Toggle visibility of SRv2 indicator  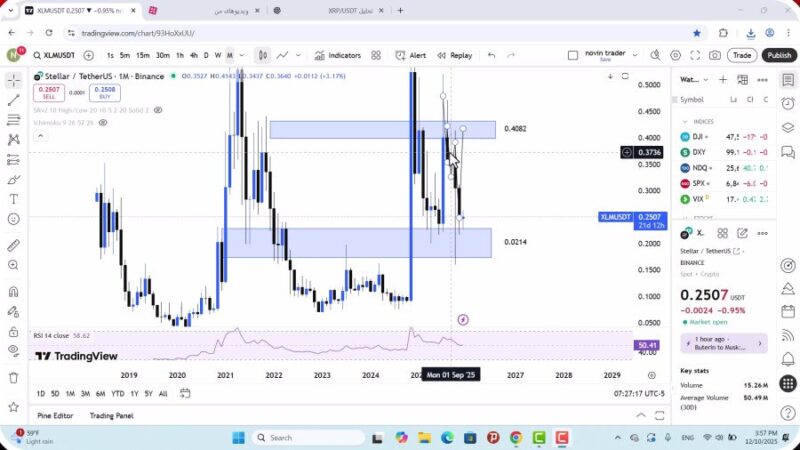158,110
